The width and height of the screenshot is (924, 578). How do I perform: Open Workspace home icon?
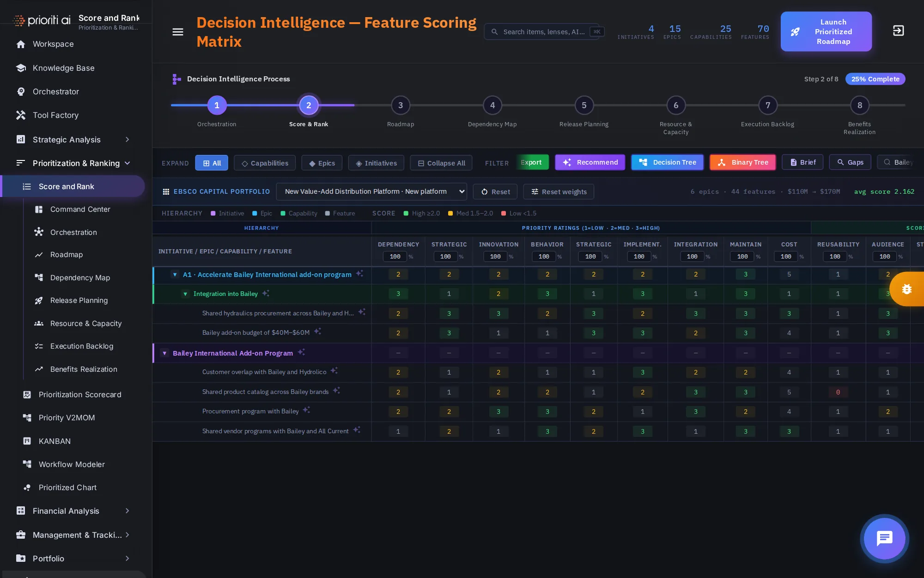coord(21,44)
